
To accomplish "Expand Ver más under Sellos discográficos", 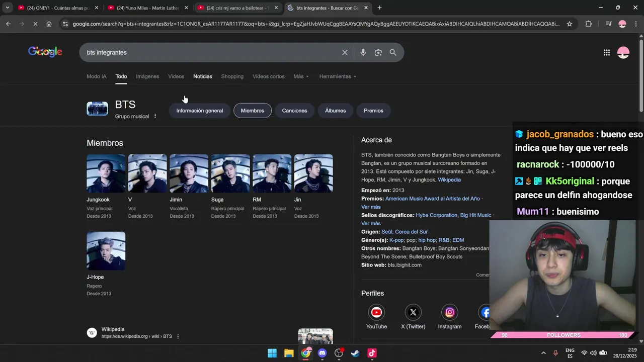I will click(x=371, y=224).
